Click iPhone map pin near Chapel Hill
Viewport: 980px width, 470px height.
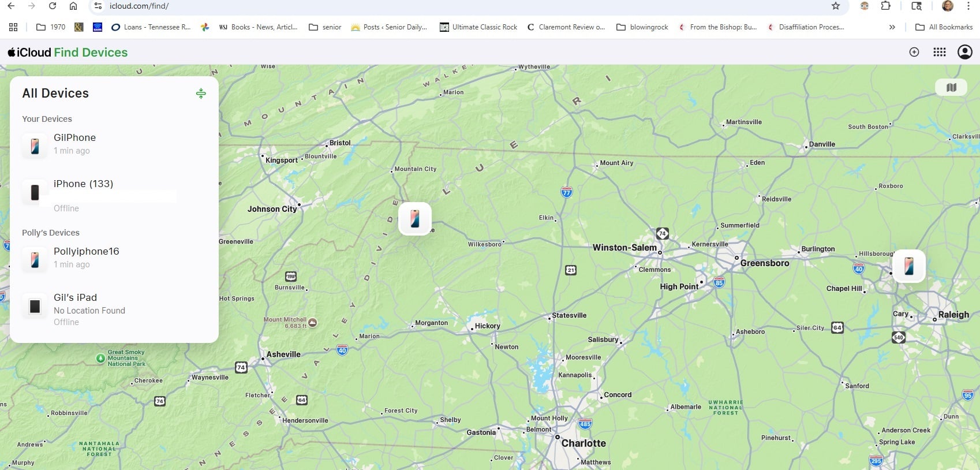coord(909,266)
